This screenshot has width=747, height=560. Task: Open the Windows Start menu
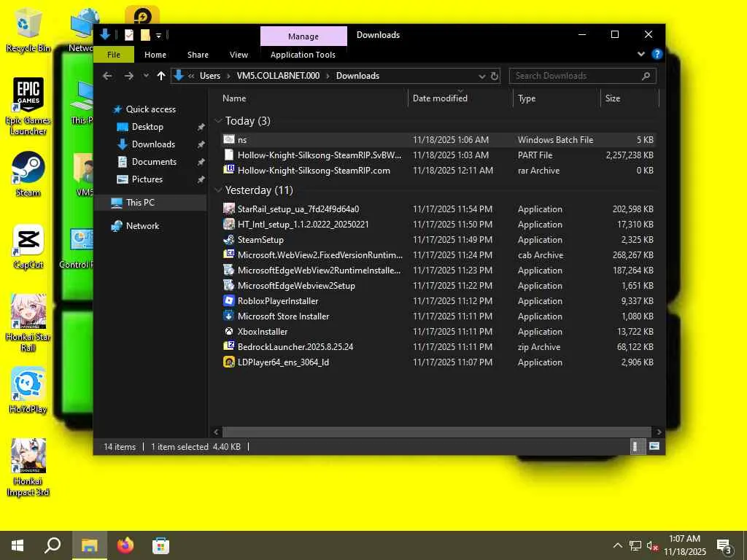(18, 545)
